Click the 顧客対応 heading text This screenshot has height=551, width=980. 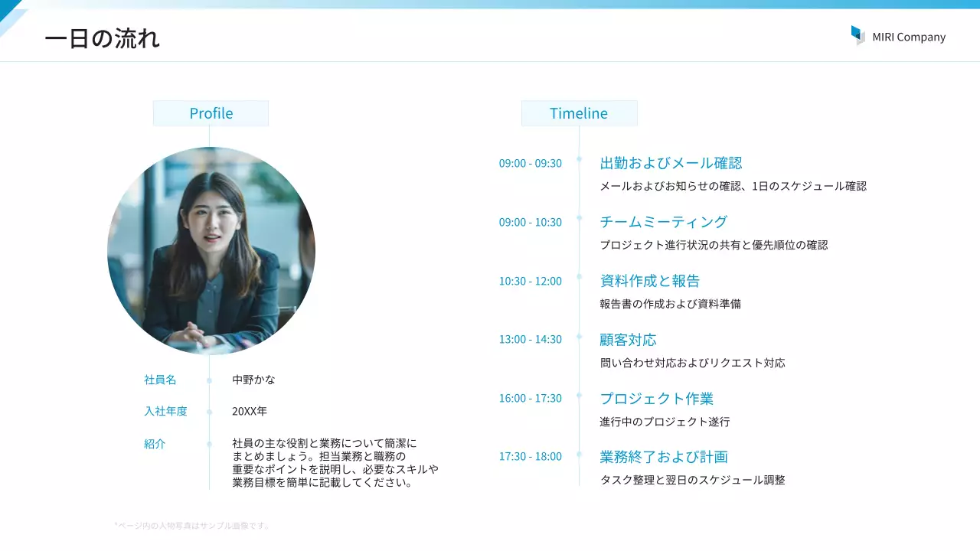[x=628, y=340]
